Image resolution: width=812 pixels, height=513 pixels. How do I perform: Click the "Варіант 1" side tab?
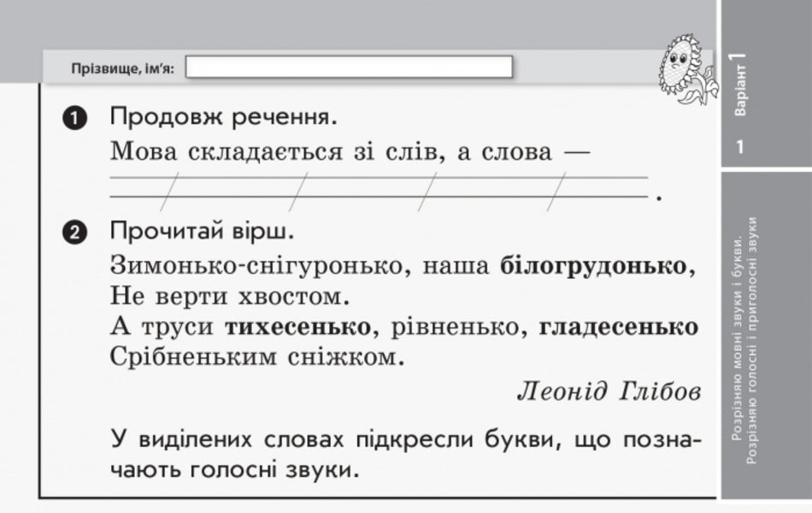click(x=740, y=83)
